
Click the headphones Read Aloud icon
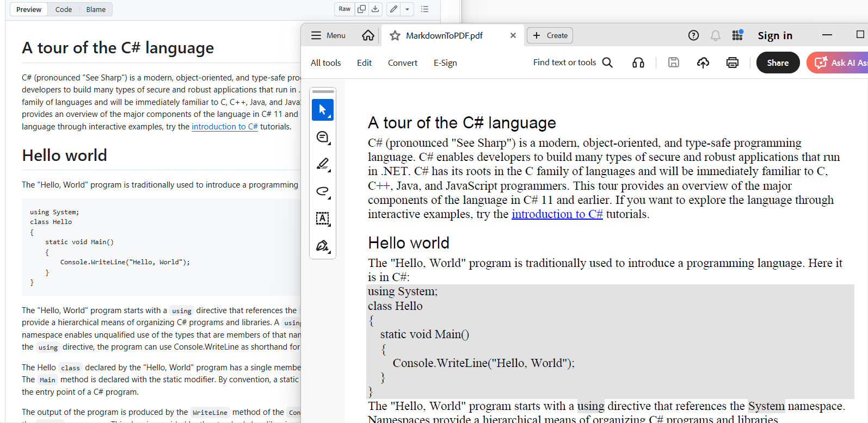(x=638, y=63)
